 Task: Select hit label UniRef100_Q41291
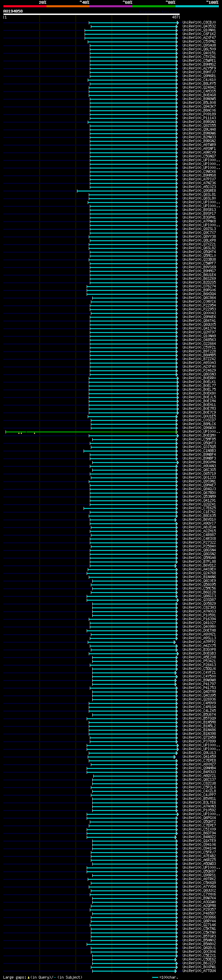coord(199,500)
